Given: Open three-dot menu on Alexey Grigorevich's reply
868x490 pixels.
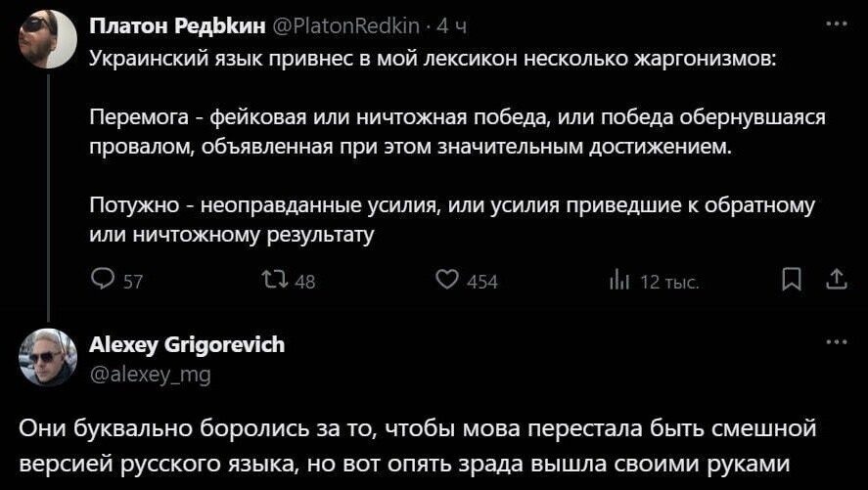Looking at the screenshot, I should click(837, 342).
